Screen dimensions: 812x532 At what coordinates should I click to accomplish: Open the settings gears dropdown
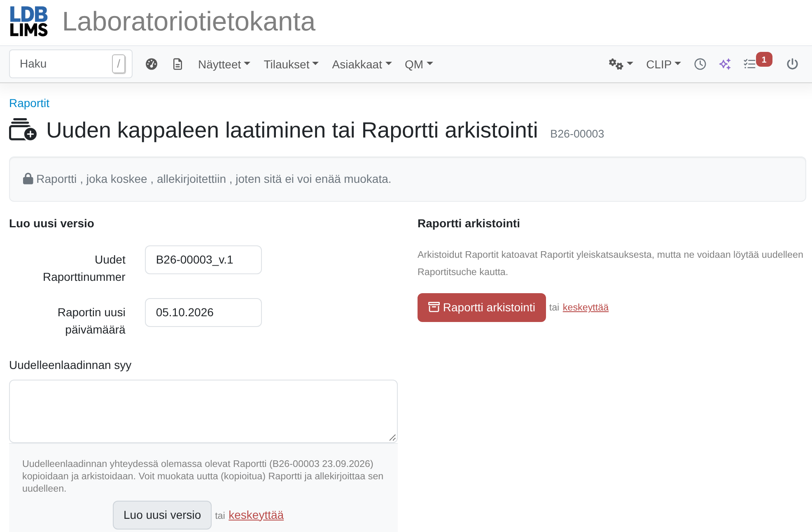click(621, 64)
